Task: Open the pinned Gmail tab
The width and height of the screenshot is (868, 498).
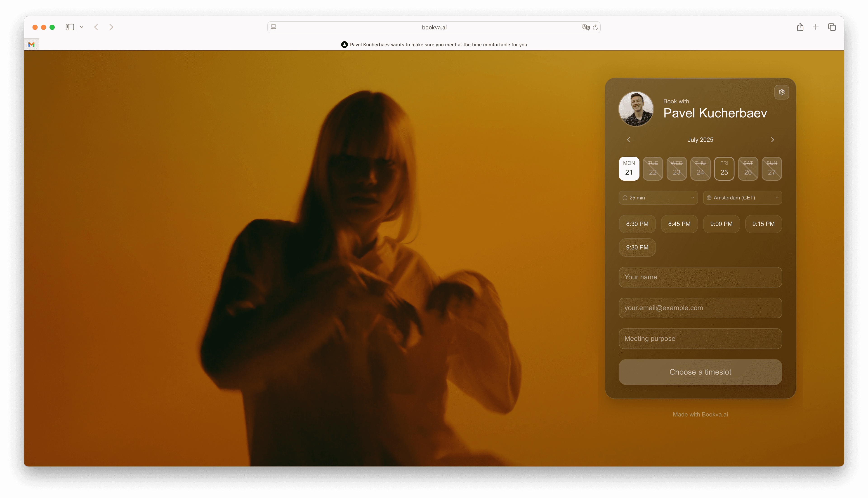Action: [31, 45]
